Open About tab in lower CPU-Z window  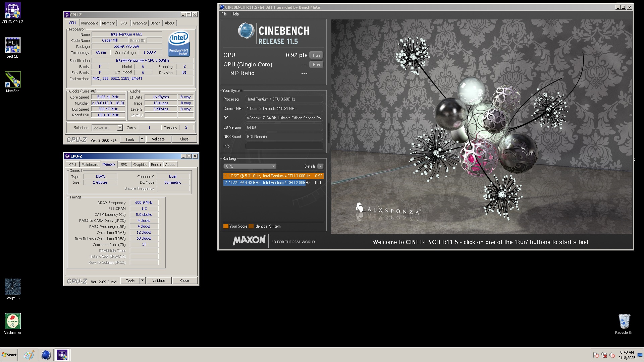(170, 165)
